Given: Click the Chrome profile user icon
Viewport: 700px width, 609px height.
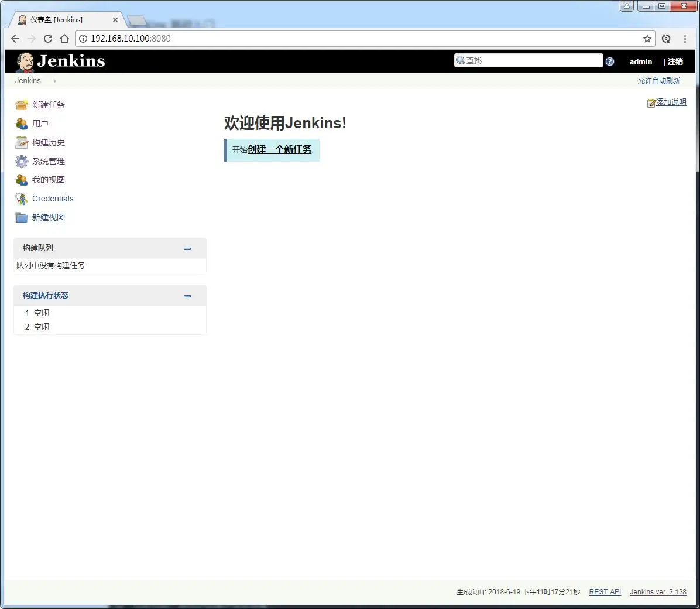Looking at the screenshot, I should (x=626, y=6).
